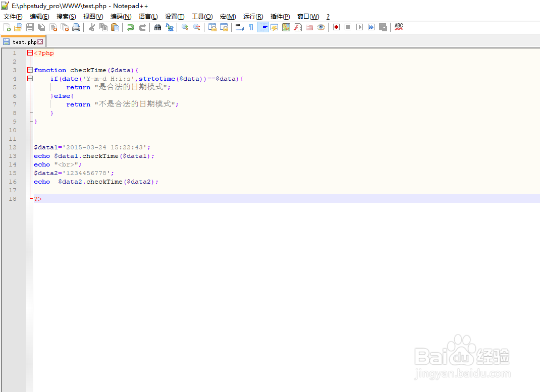Open the 运行(R) menu

coord(253,17)
